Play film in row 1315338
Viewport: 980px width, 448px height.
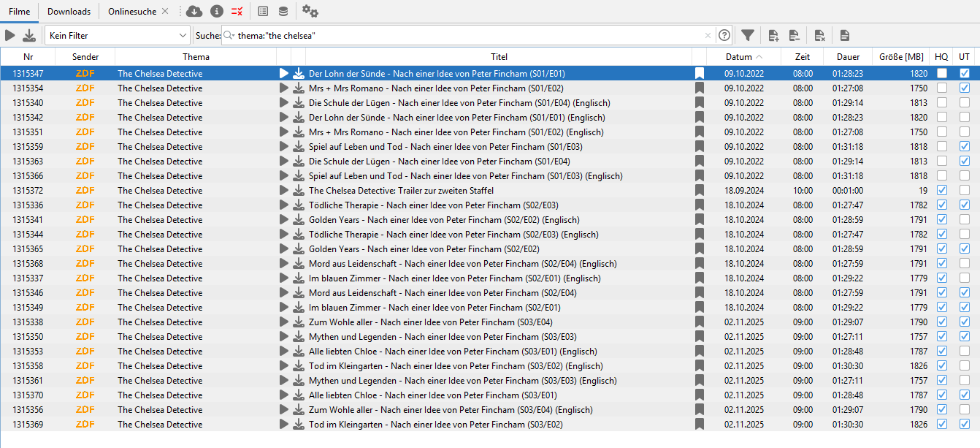[x=284, y=322]
